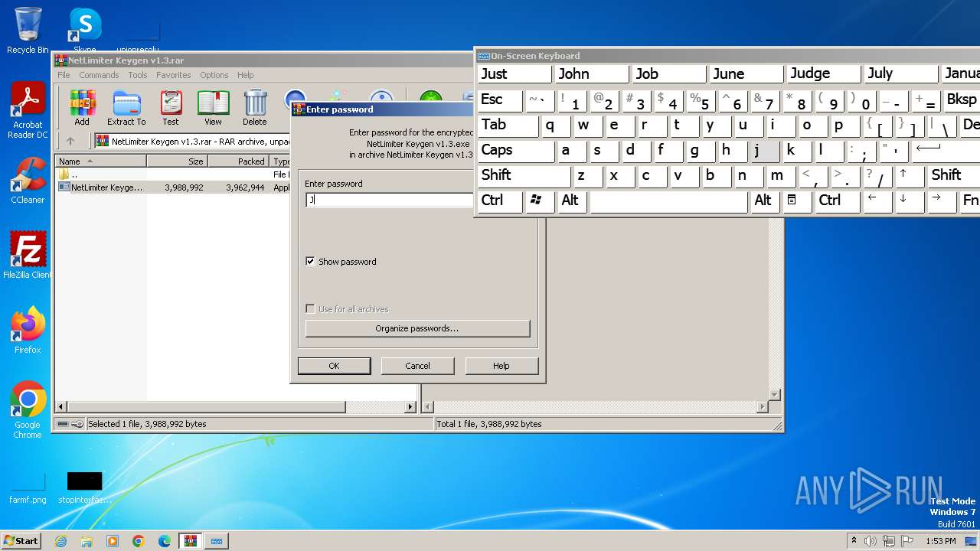Select the stopinterface desktop file
Viewport: 980px width, 551px height.
tap(84, 488)
